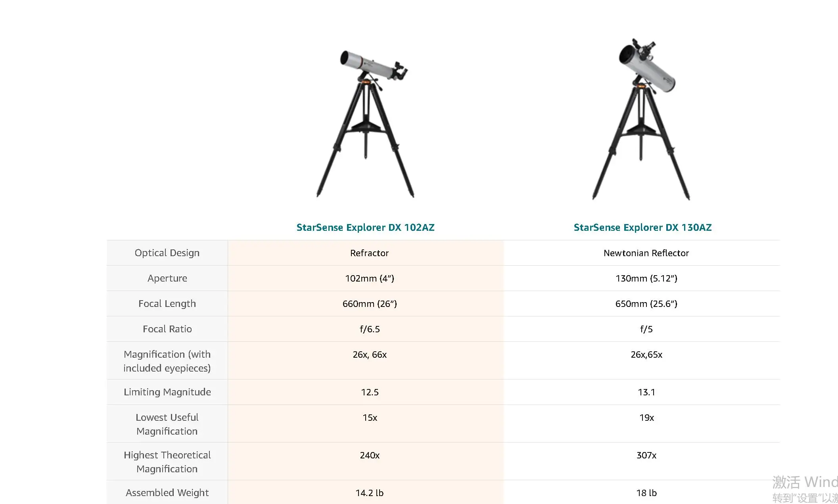Click the 130mm (5.12") aperture value
838x504 pixels.
(646, 278)
